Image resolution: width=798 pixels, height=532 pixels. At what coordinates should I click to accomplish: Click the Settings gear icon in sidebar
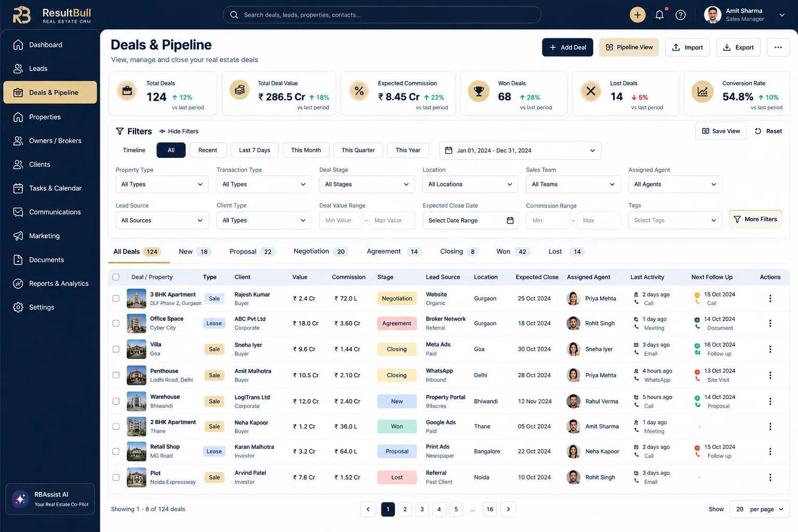[x=18, y=307]
